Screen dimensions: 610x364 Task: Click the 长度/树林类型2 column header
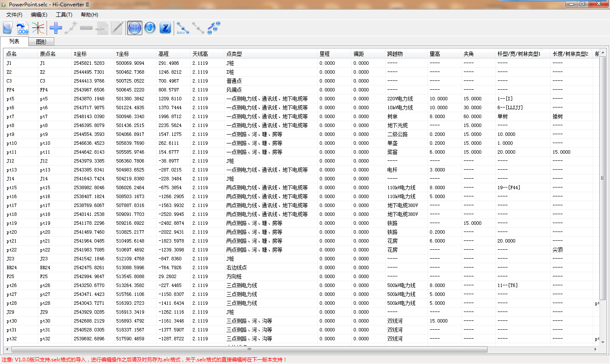(571, 54)
